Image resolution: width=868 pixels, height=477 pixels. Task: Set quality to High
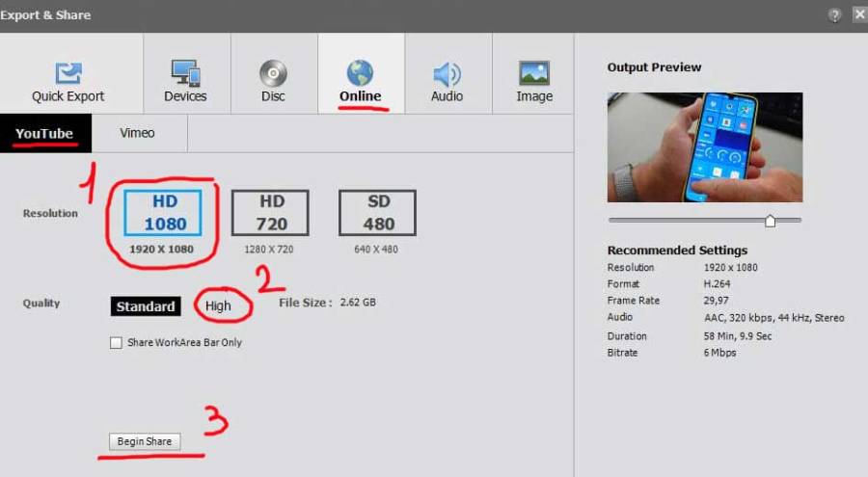coord(219,305)
